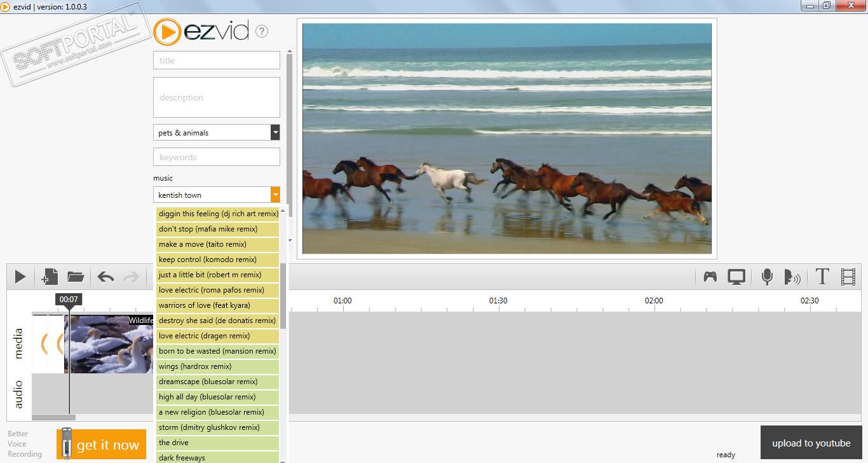This screenshot has width=868, height=463.
Task: Select 'dreamscape (bluesolar remix)' track
Action: point(218,382)
